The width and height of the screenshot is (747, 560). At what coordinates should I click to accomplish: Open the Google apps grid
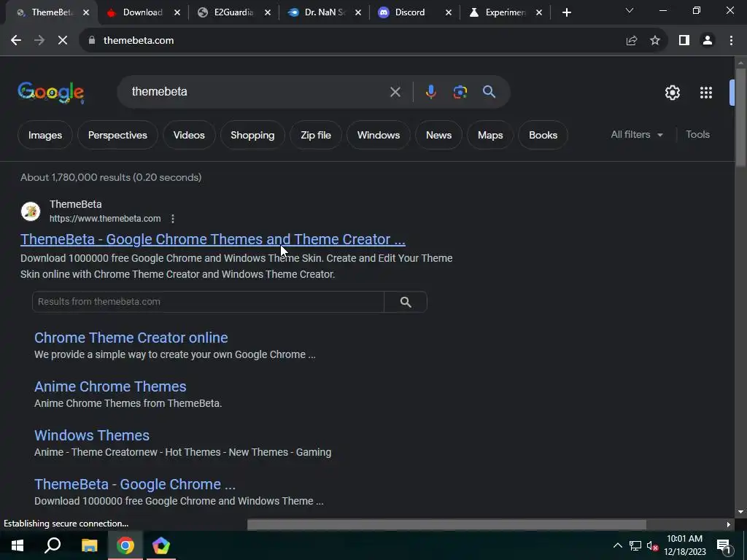point(706,93)
